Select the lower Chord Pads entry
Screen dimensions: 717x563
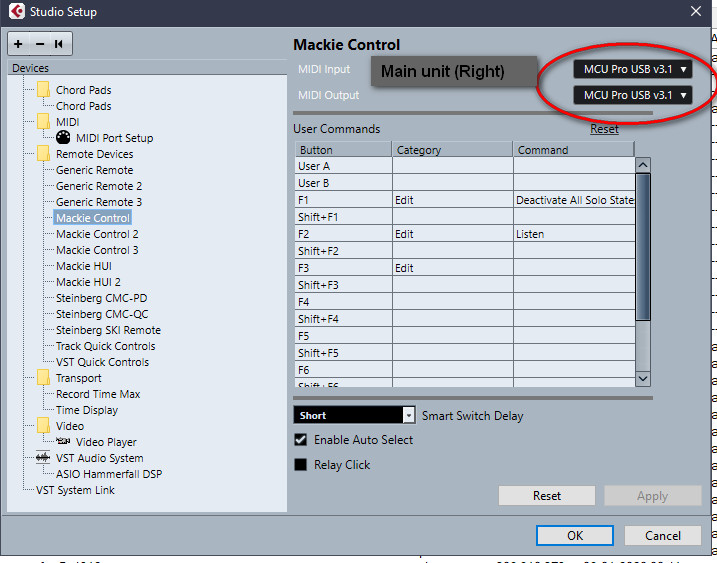coord(84,106)
